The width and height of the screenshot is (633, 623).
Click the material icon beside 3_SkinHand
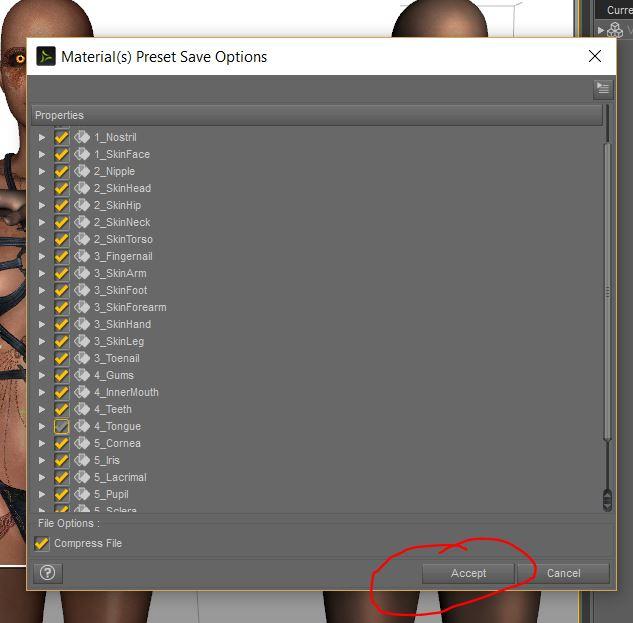(82, 324)
